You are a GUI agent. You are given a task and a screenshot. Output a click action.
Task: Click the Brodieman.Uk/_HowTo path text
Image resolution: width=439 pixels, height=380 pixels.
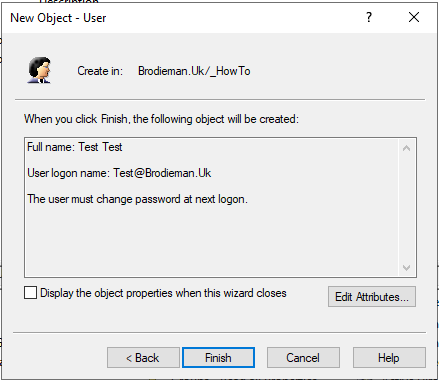(194, 71)
